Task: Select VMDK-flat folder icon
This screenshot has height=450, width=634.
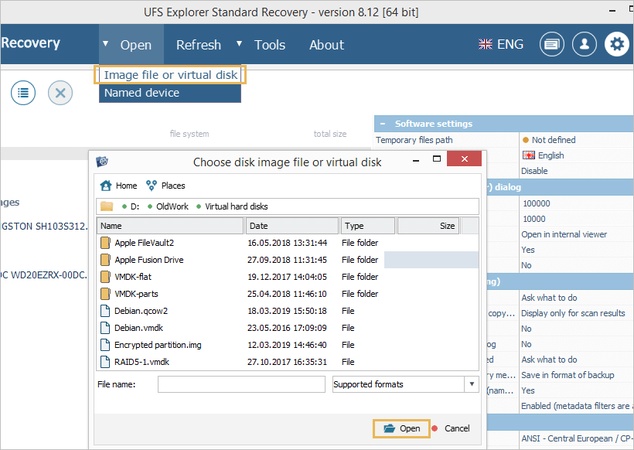Action: [x=105, y=277]
